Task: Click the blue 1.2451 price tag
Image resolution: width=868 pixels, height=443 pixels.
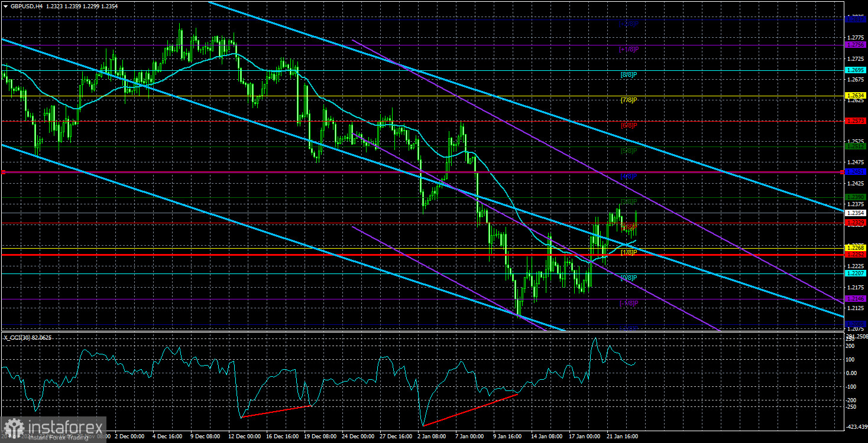Action: [x=856, y=172]
